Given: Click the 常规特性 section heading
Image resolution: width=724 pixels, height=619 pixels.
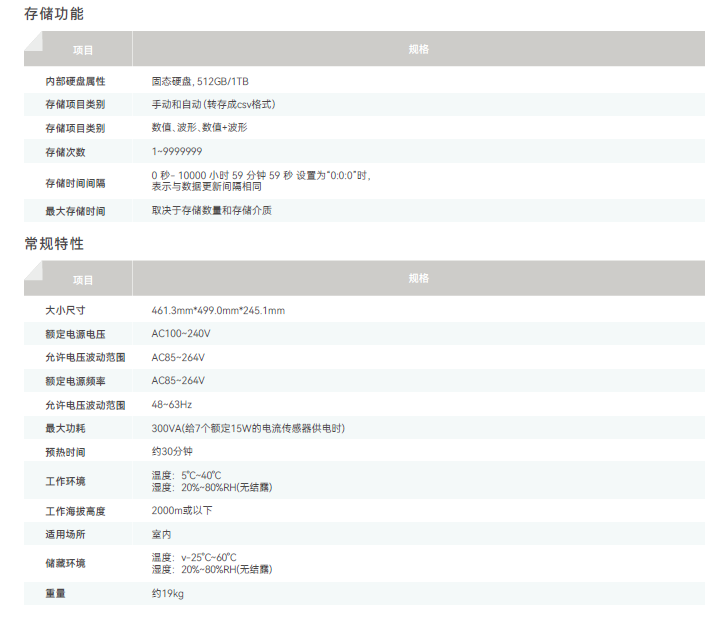Looking at the screenshot, I should pyautogui.click(x=54, y=244).
